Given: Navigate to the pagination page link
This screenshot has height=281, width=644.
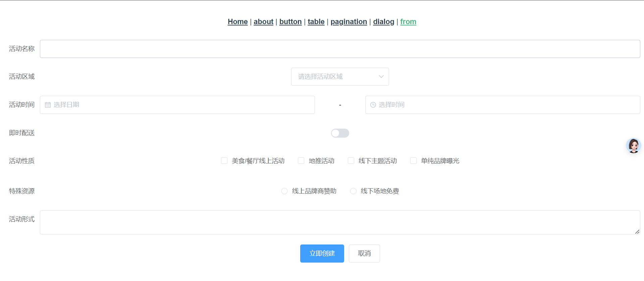Looking at the screenshot, I should click(348, 22).
